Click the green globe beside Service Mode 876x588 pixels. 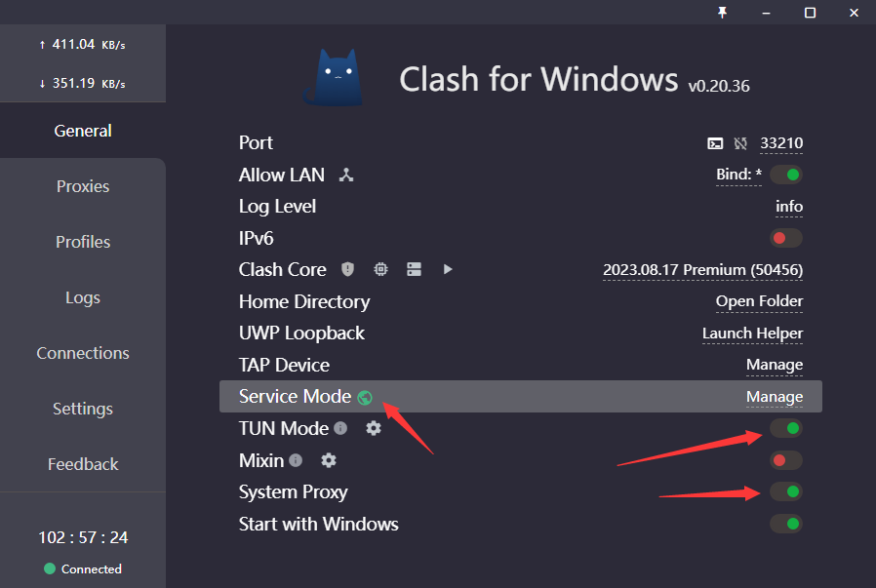pos(365,397)
